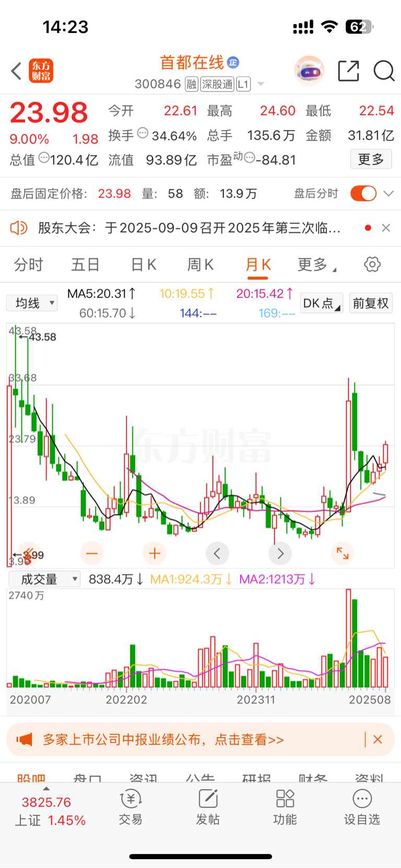Switch to the 分时 tab

coord(29,265)
